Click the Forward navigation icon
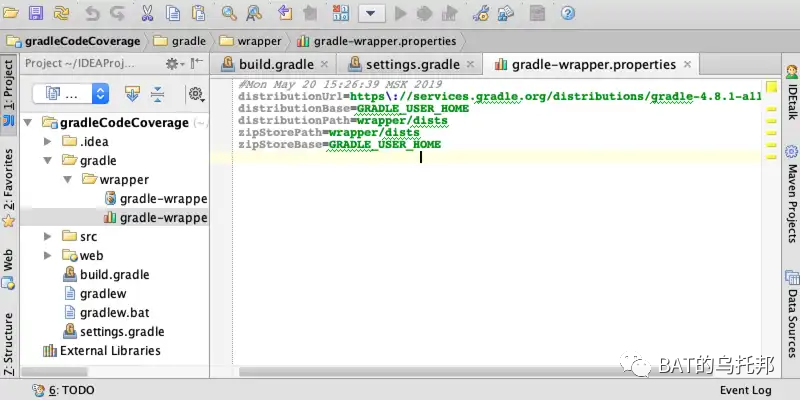Image resolution: width=800 pixels, height=400 pixels. click(310, 13)
